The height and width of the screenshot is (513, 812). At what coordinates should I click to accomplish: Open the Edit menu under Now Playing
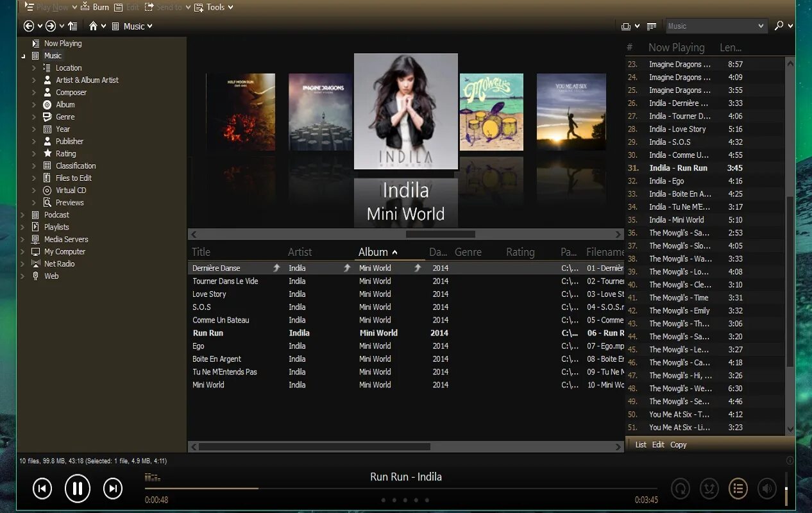[658, 444]
